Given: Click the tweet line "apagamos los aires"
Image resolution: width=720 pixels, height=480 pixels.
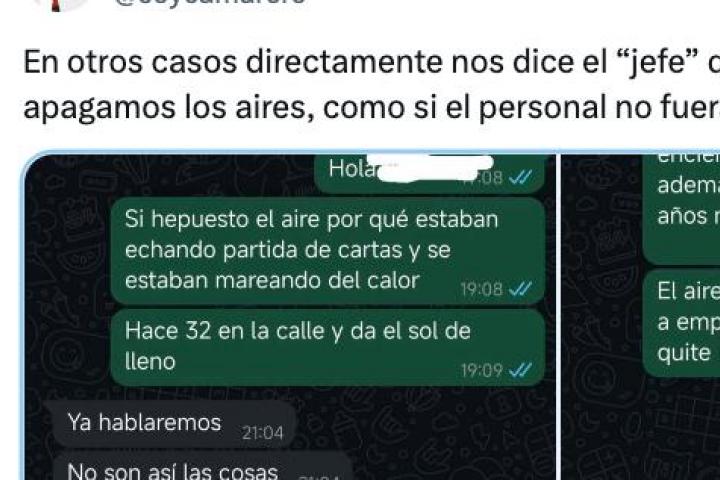Looking at the screenshot, I should [x=371, y=107].
